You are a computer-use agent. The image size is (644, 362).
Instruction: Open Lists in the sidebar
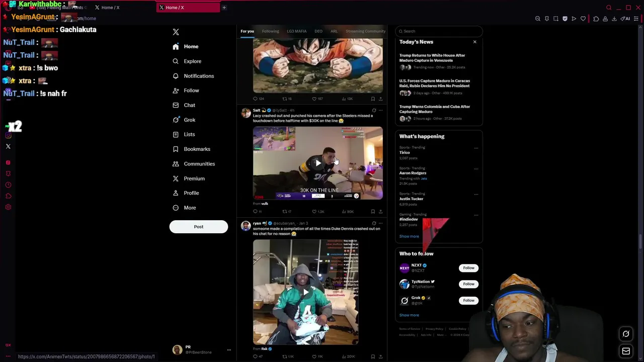(x=184, y=134)
